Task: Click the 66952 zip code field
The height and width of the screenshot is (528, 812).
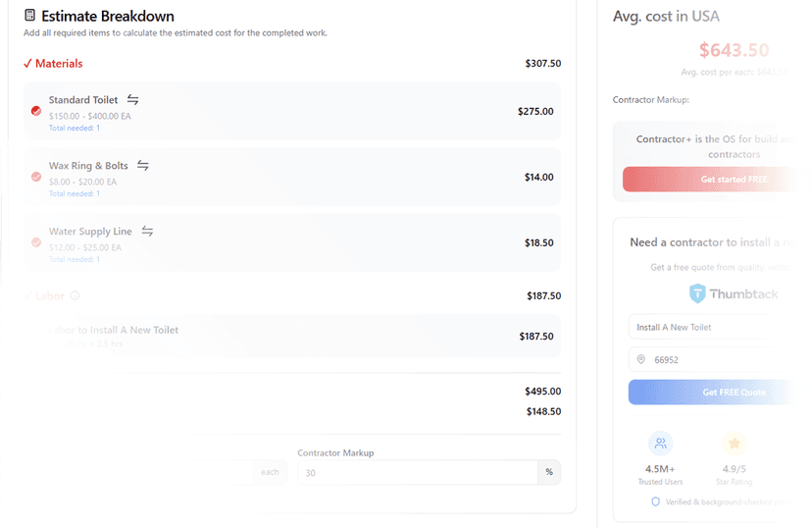Action: [711, 360]
